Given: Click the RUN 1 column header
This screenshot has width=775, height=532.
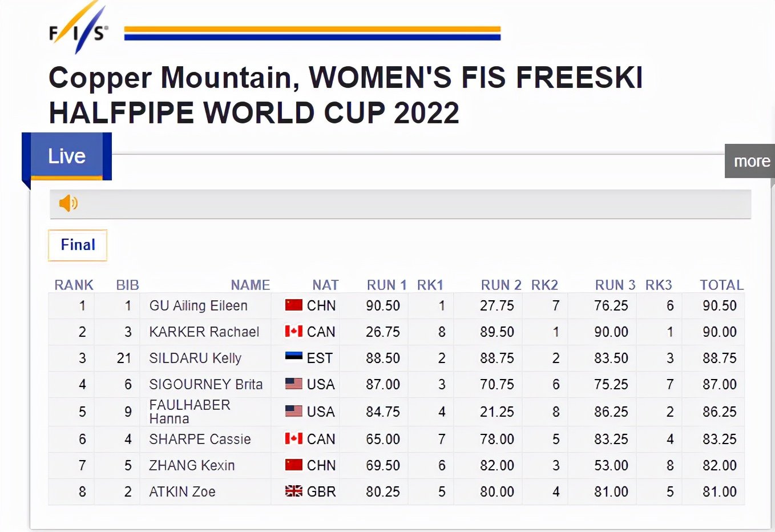Looking at the screenshot, I should pos(386,285).
